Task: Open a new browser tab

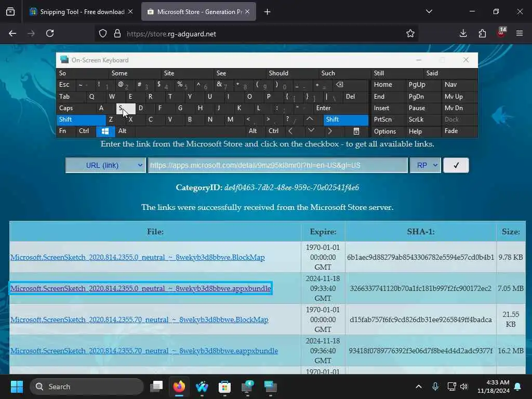Action: point(268,12)
